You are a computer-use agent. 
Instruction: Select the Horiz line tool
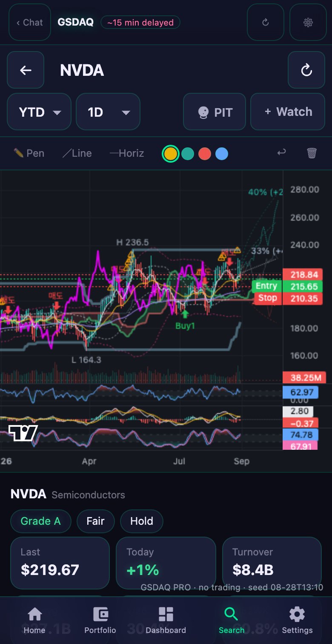point(127,153)
